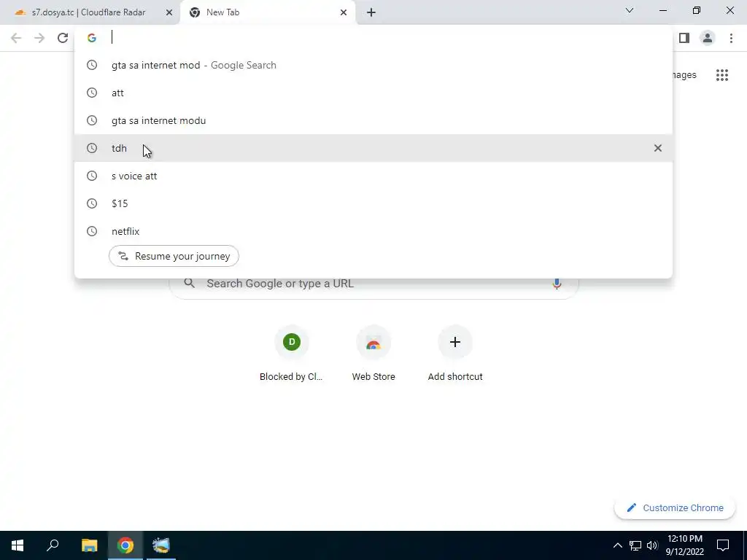Open the Web Store shortcut
This screenshot has width=747, height=560.
[373, 354]
